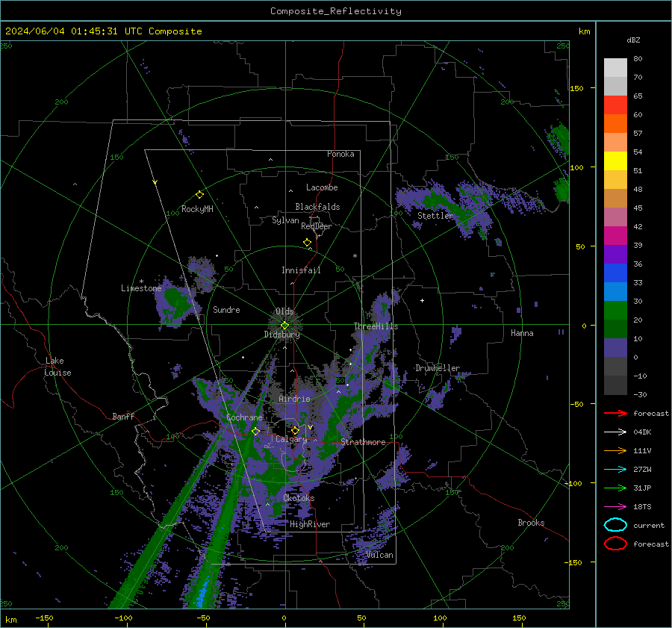The height and width of the screenshot is (628, 672).
Task: Click the Lake Louise map label
Action: [58, 367]
